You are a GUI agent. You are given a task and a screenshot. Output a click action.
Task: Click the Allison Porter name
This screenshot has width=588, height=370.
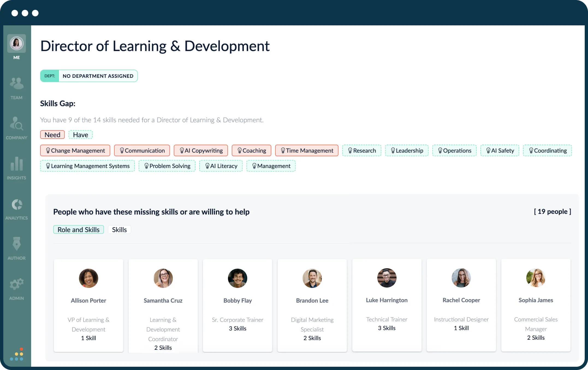[88, 300]
